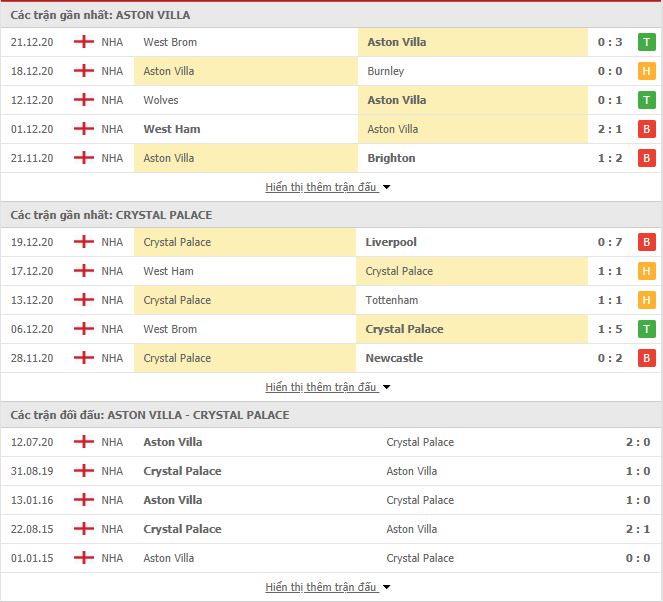
Task: Select the 0 : 3 score of West Brom game
Action: click(610, 42)
